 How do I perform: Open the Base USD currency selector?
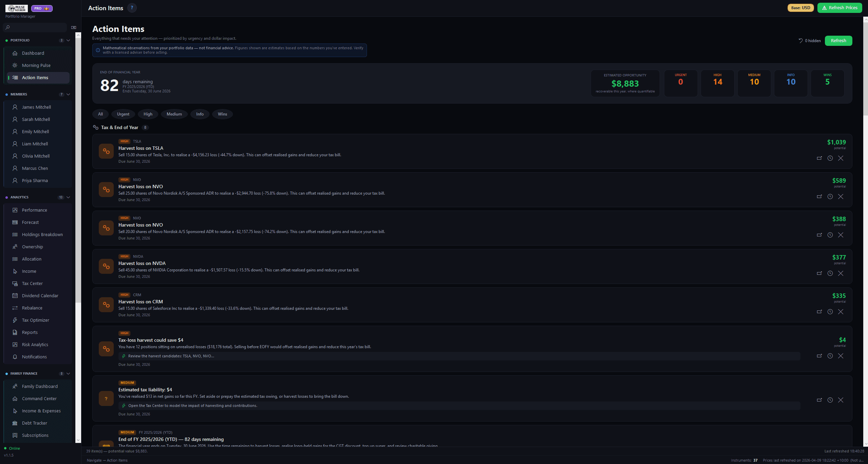point(800,7)
